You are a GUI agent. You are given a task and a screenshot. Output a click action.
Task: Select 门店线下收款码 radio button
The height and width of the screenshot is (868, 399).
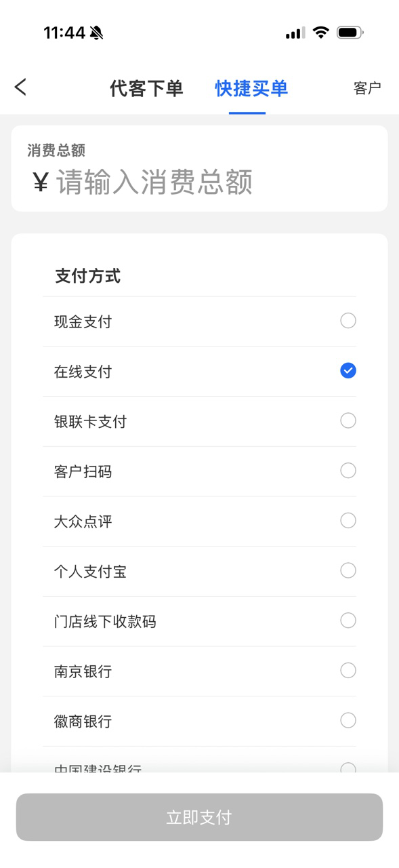[x=348, y=620]
